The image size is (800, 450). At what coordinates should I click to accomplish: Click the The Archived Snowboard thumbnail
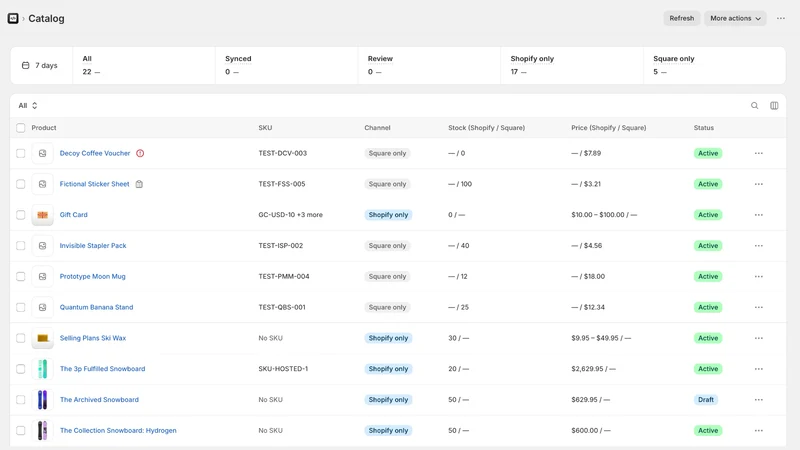click(x=42, y=399)
